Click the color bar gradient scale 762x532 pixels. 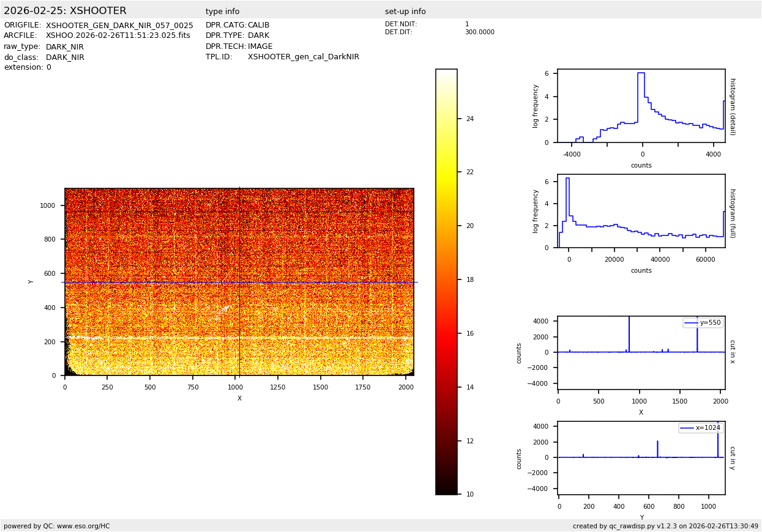[446, 281]
